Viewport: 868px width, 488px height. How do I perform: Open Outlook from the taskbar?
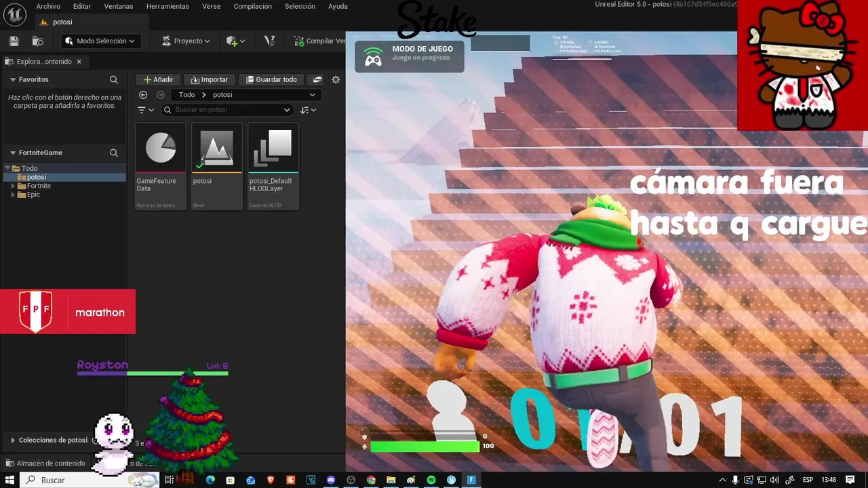[x=250, y=480]
